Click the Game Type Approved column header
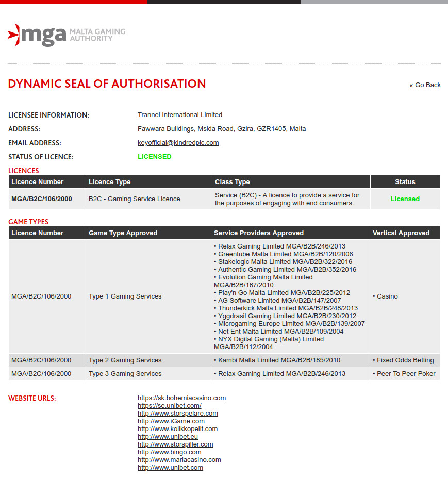Screen dimensions: 448x479 pos(148,233)
